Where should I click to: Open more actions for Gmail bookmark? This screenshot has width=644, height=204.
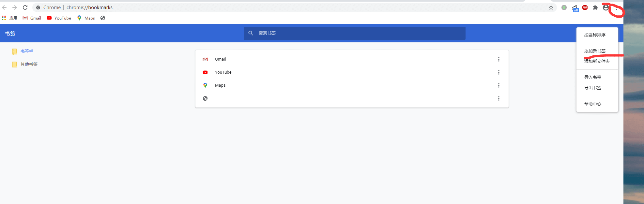click(x=498, y=59)
